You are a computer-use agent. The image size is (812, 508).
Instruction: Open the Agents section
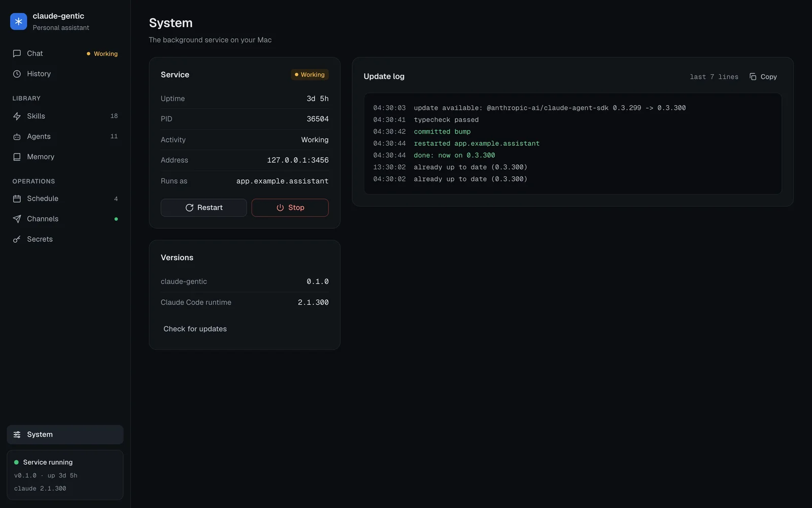tap(65, 137)
